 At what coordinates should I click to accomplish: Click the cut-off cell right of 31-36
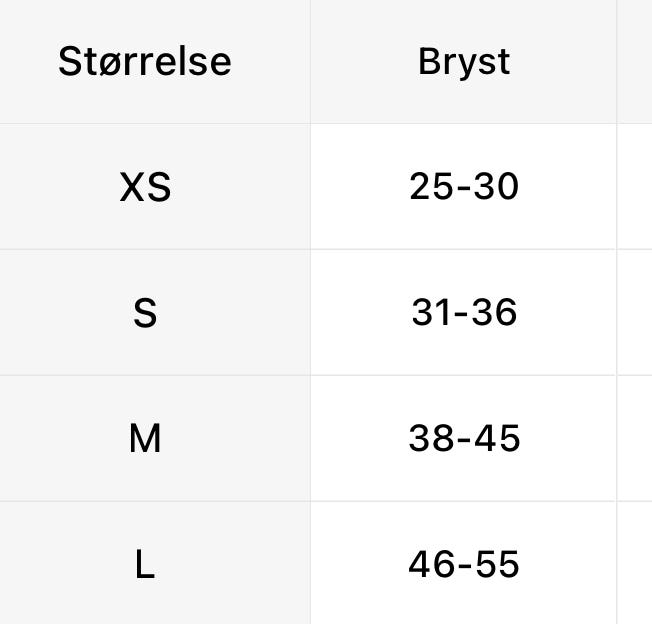pyautogui.click(x=635, y=313)
